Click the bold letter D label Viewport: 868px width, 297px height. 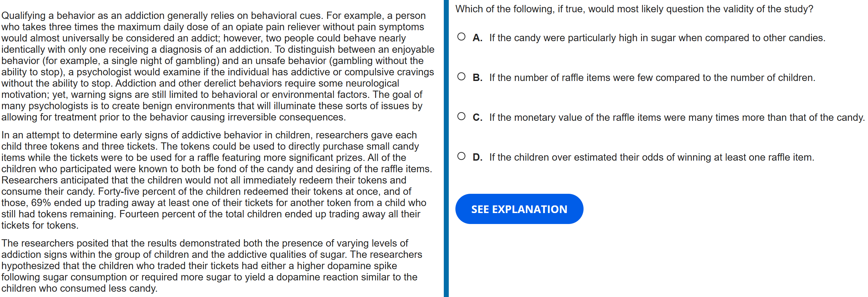[477, 157]
